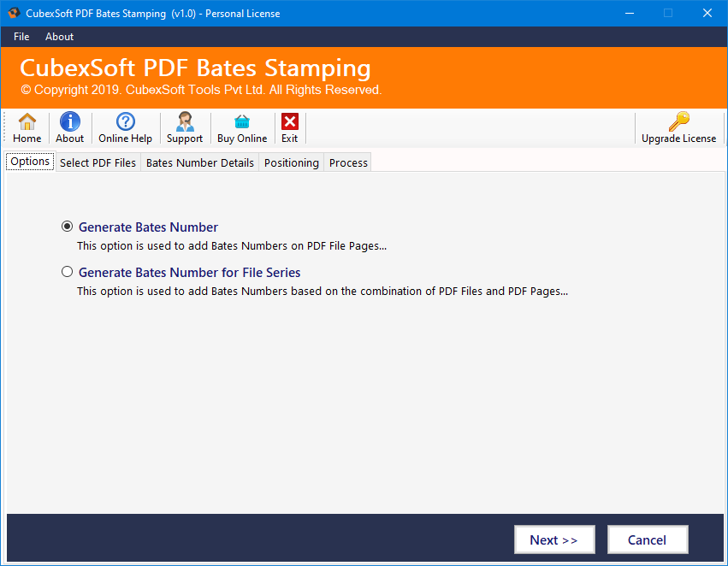Open Online Help from the toolbar
Screen dimensions: 728x566
click(x=125, y=127)
